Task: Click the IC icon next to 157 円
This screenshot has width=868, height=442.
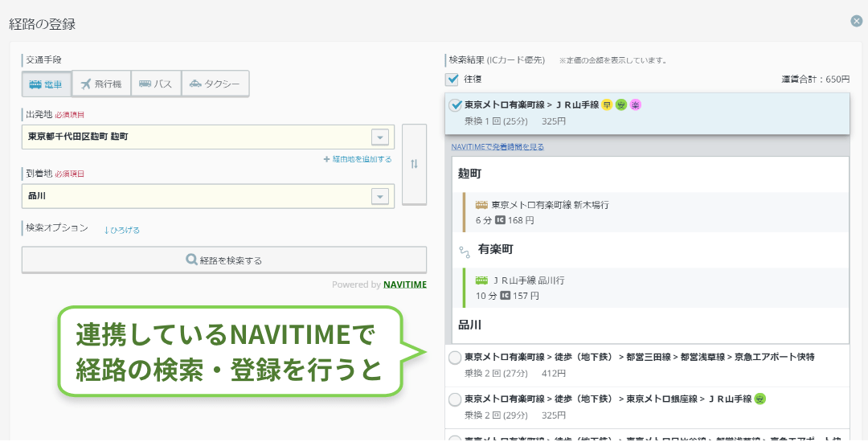Action: (x=505, y=296)
